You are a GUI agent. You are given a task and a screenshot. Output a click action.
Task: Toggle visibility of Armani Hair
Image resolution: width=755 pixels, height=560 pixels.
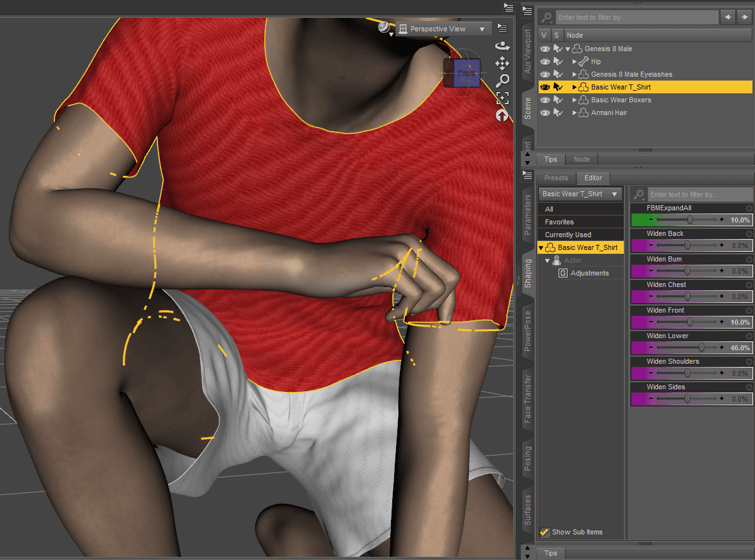point(544,113)
